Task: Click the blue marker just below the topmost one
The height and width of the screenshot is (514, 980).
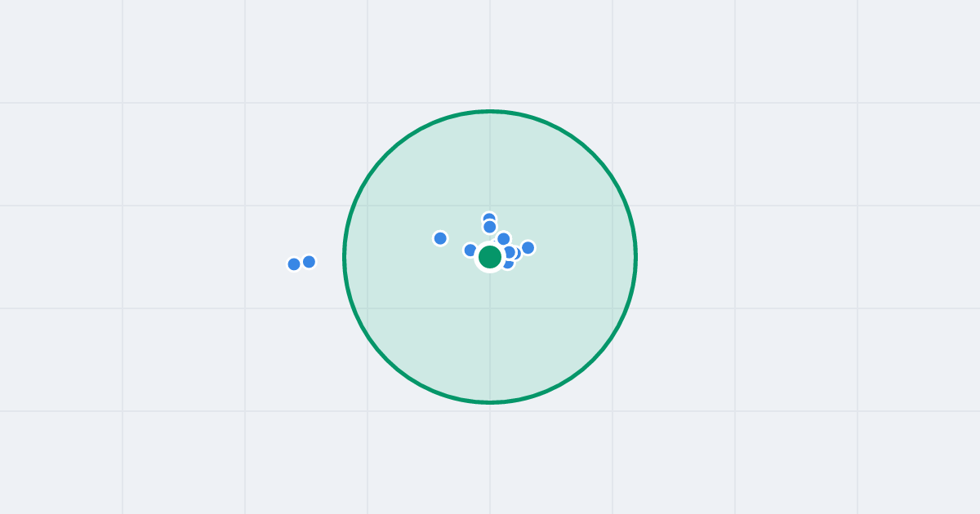Action: point(490,227)
